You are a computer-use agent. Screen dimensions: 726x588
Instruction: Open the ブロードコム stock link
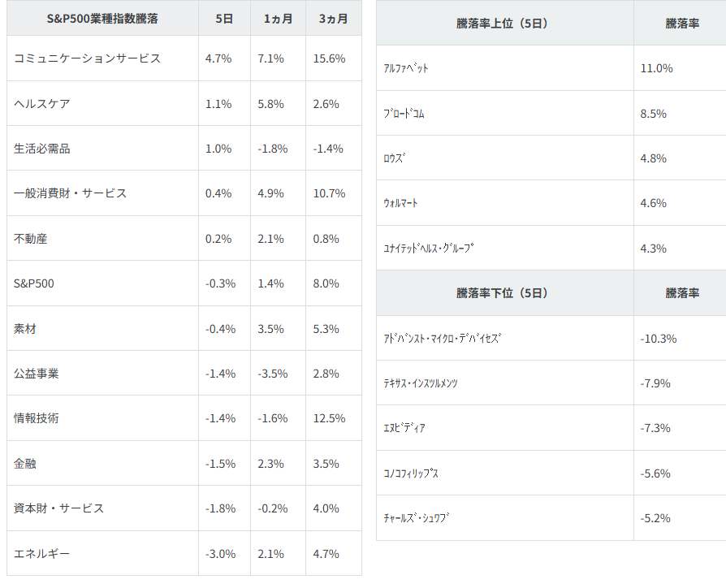click(x=404, y=114)
